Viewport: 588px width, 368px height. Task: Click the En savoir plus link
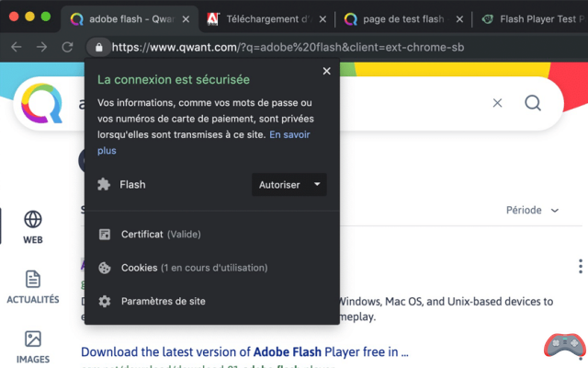pos(289,134)
